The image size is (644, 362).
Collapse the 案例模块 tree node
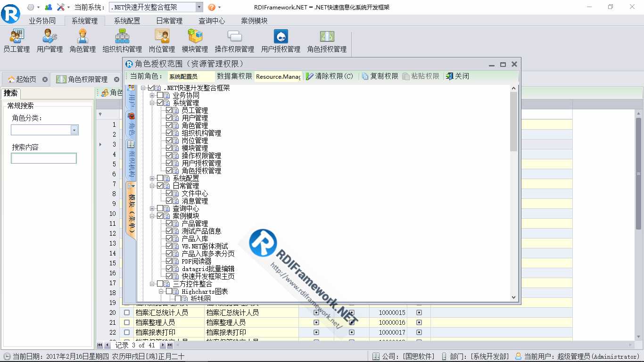click(x=152, y=216)
